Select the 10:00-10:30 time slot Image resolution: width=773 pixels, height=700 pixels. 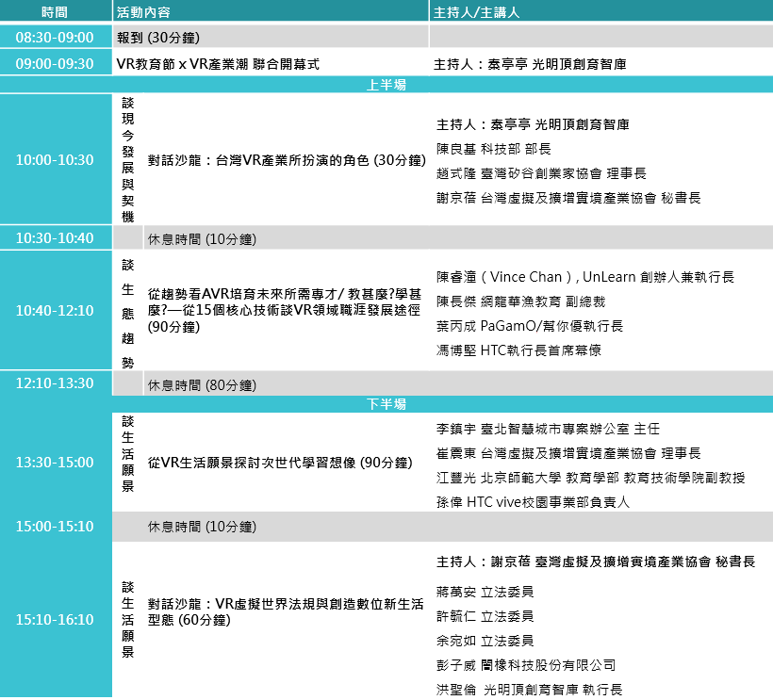(x=55, y=159)
